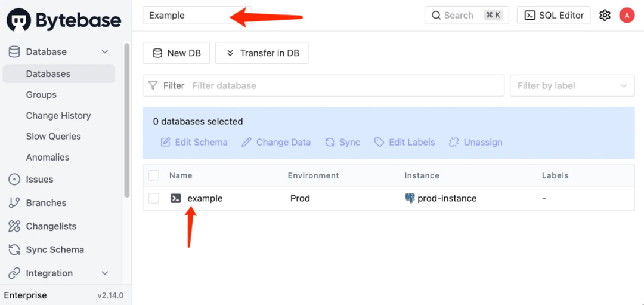Click the Transfer in DB button
Screen dimensions: 644x305
tap(262, 53)
